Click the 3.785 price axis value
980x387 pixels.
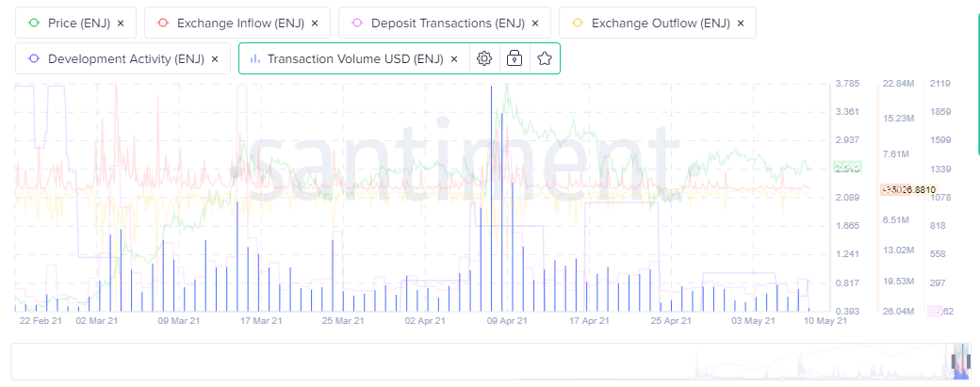tap(848, 84)
